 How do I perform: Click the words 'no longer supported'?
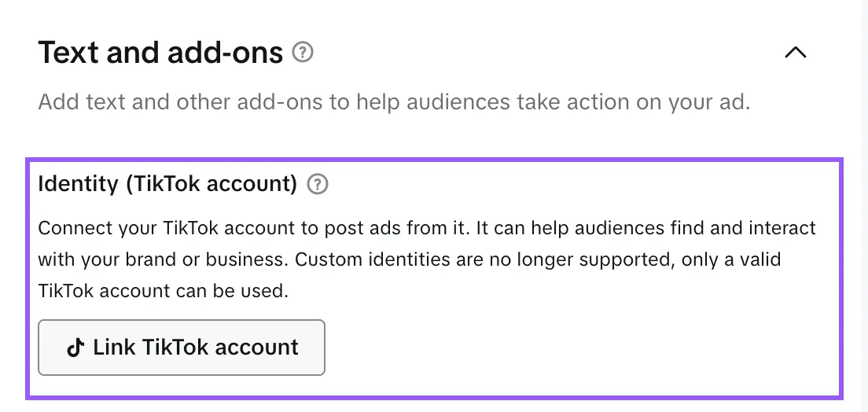click(570, 259)
